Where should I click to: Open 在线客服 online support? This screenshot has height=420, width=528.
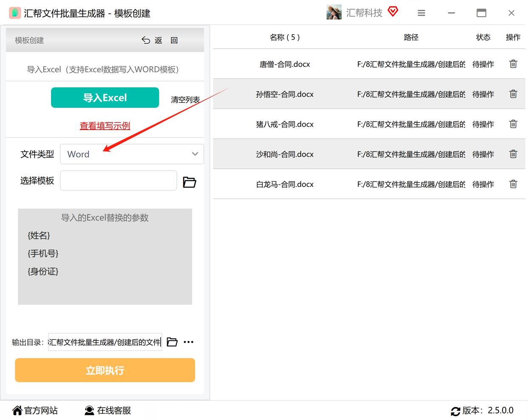[x=108, y=410]
